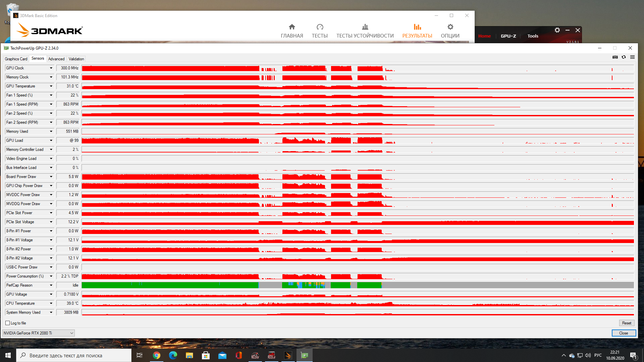
Task: Click the GPU-Z refresh sensors icon
Action: point(624,57)
